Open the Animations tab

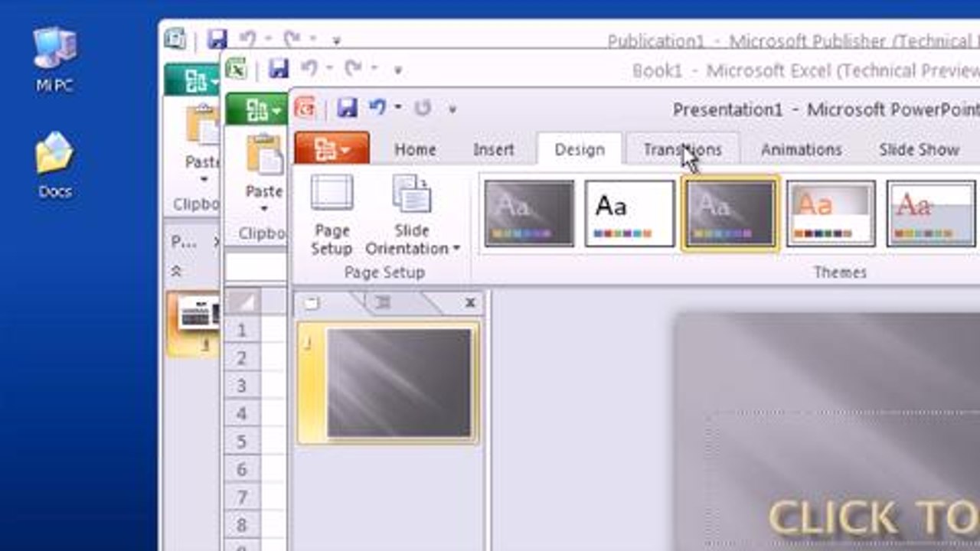(801, 149)
